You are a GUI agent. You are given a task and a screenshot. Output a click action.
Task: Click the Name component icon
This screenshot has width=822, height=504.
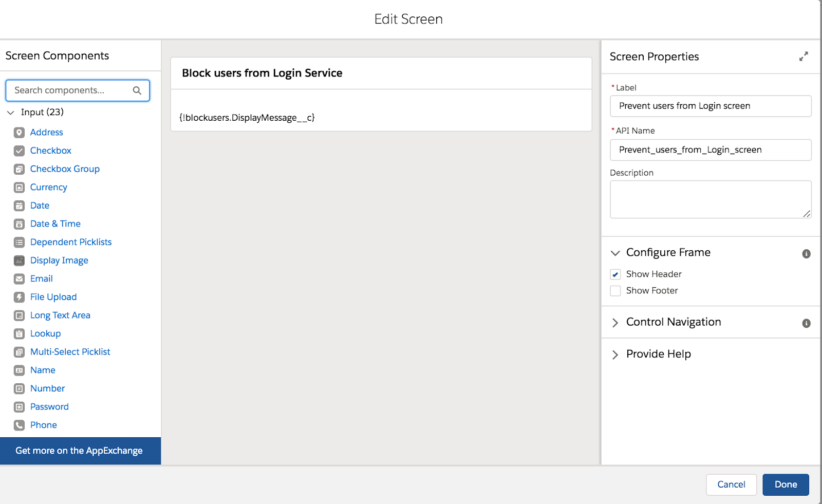point(19,370)
